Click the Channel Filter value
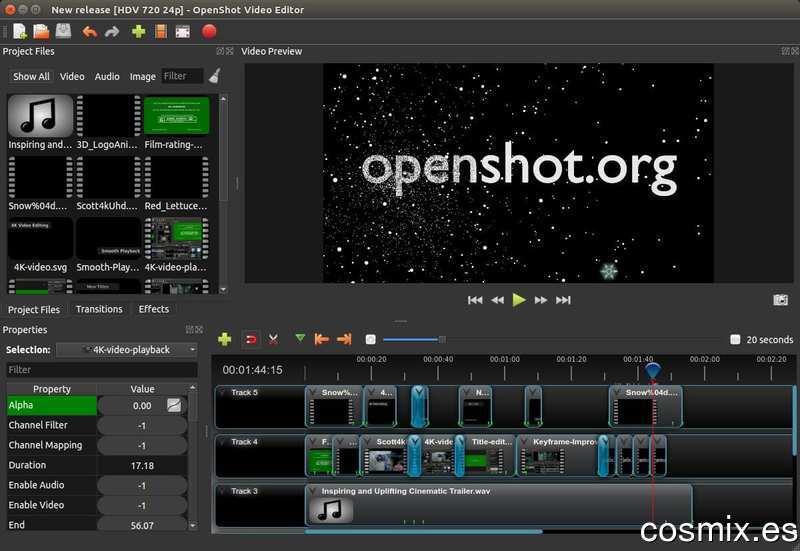The image size is (800, 551). click(142, 425)
